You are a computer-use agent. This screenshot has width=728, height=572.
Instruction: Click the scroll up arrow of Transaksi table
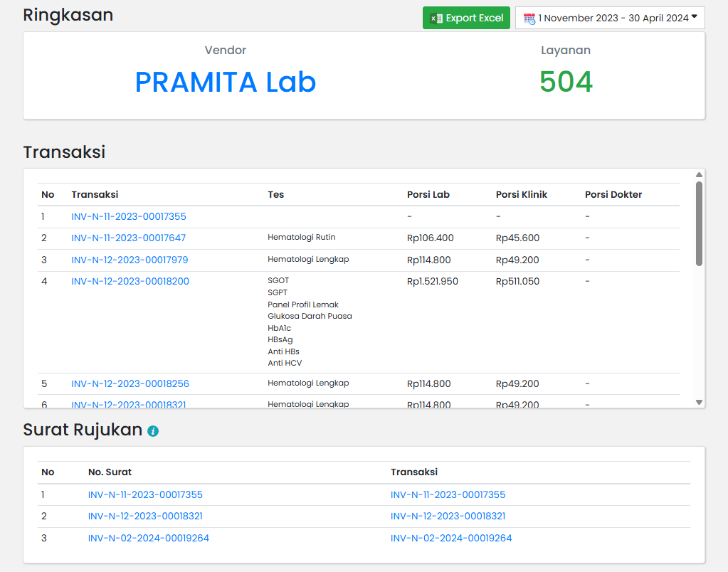(x=699, y=175)
